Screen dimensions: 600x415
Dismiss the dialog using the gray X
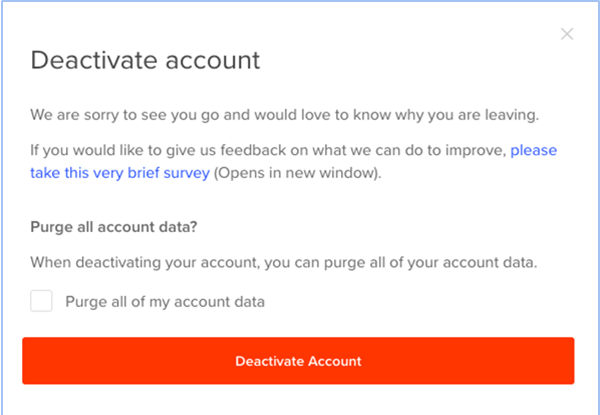tap(567, 34)
